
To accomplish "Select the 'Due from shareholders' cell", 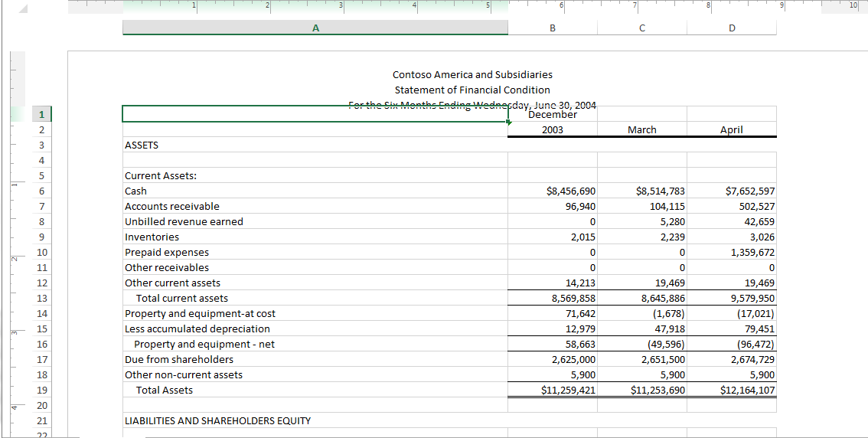I will coord(315,359).
